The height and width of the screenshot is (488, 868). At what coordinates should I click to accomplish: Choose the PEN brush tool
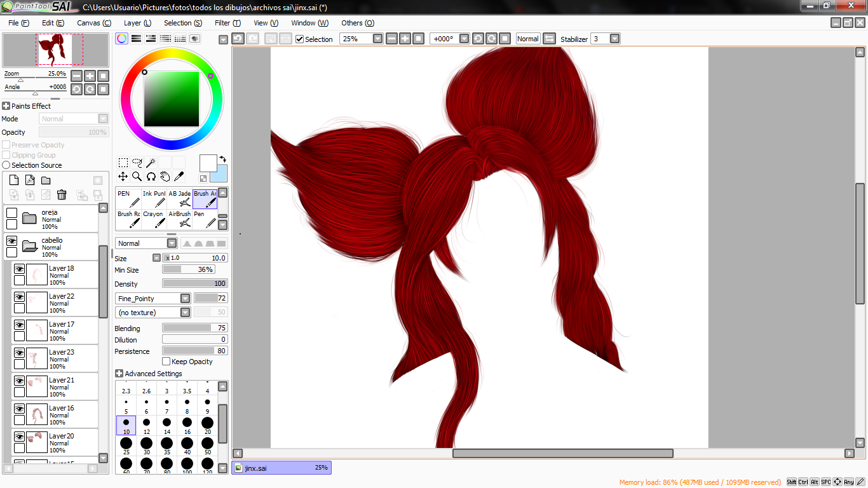point(128,198)
